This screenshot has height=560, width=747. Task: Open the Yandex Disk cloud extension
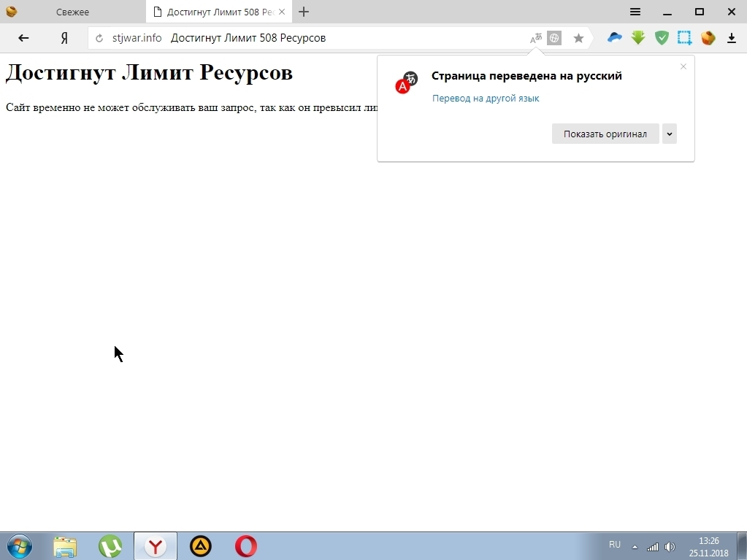615,38
